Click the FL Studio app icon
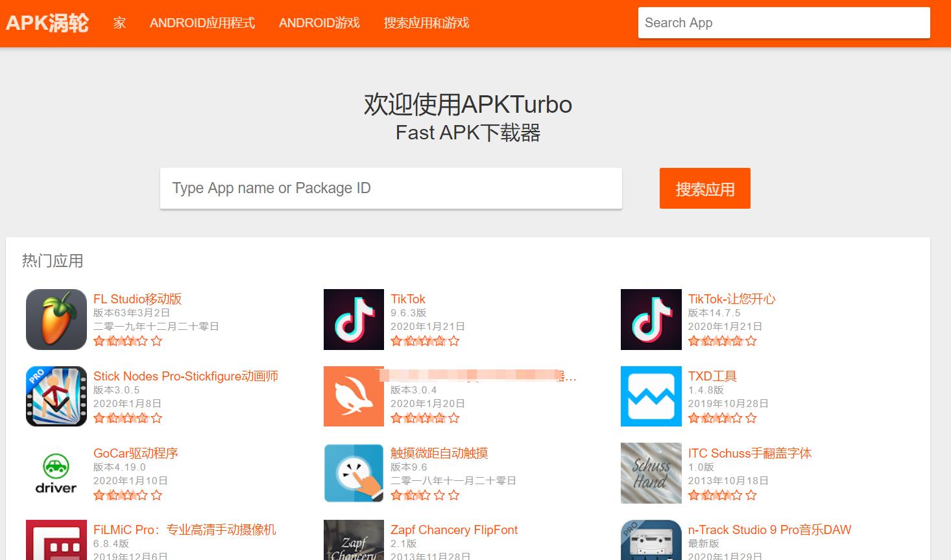The image size is (951, 560). [x=56, y=319]
